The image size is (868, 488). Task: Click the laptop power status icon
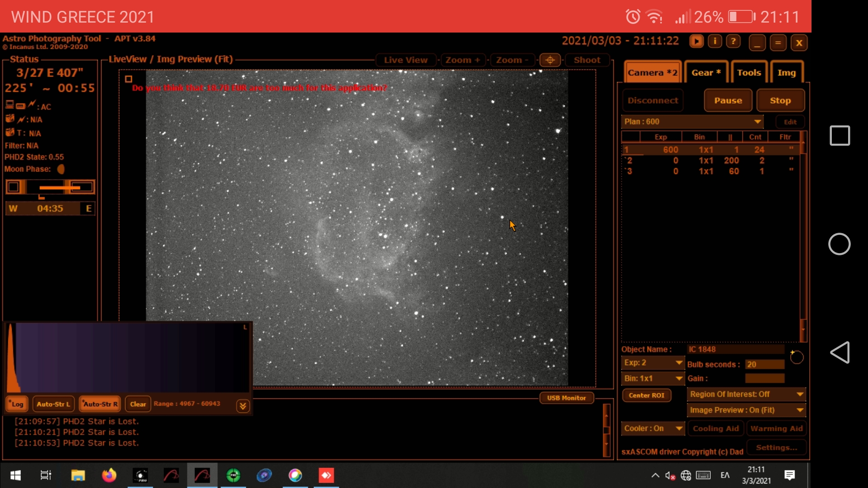tap(9, 105)
